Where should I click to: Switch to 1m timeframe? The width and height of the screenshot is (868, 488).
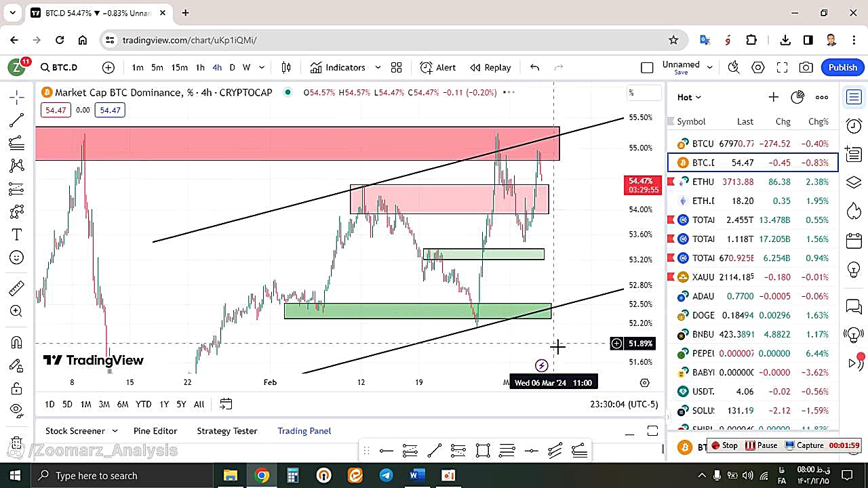tap(138, 67)
